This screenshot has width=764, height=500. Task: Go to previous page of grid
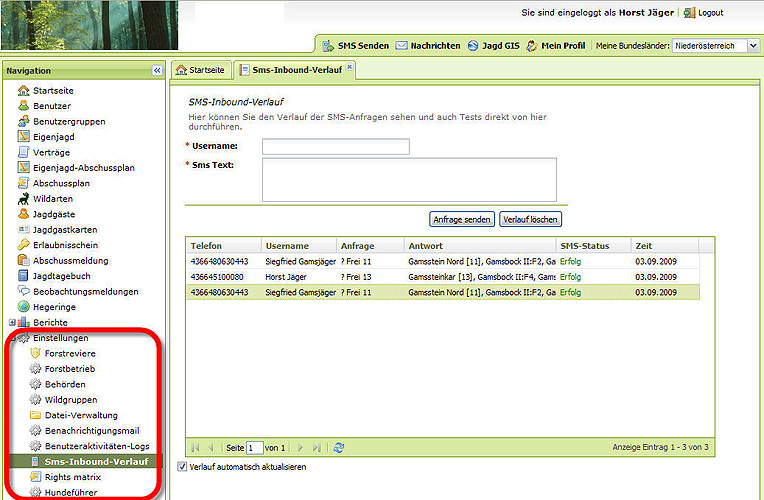pyautogui.click(x=211, y=447)
